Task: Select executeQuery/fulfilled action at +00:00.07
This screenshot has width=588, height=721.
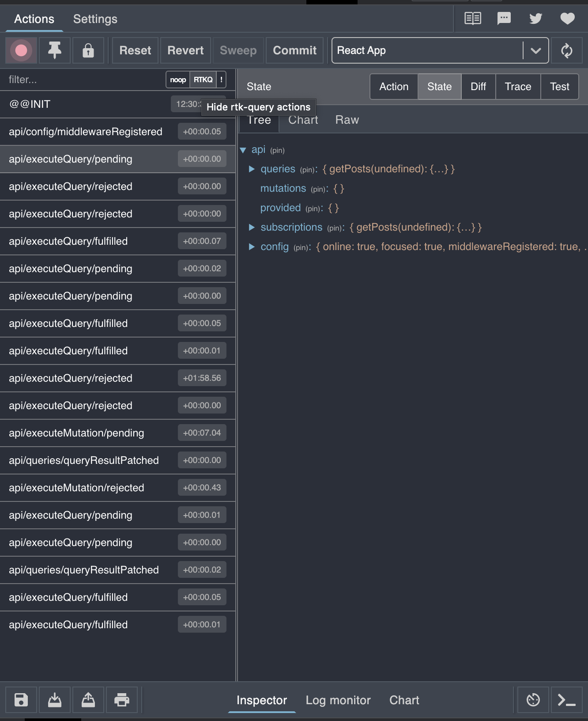Action: coord(117,241)
